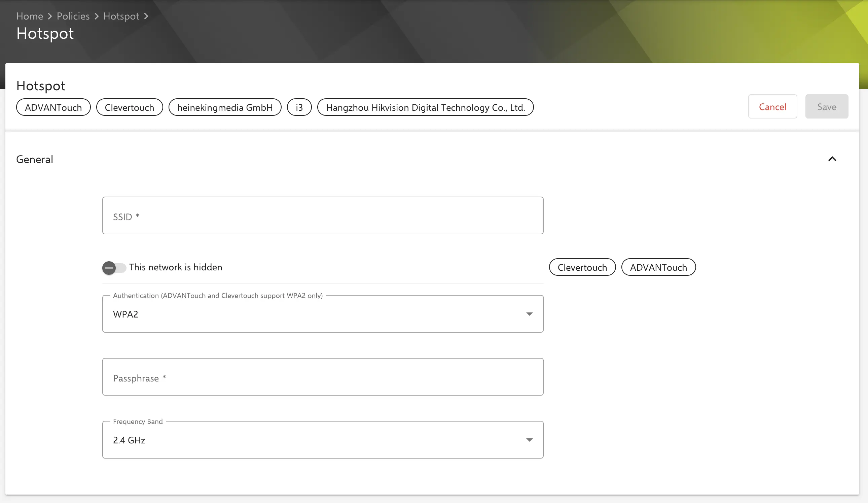Image resolution: width=868 pixels, height=503 pixels.
Task: Click the SSID input field
Action: 322,216
